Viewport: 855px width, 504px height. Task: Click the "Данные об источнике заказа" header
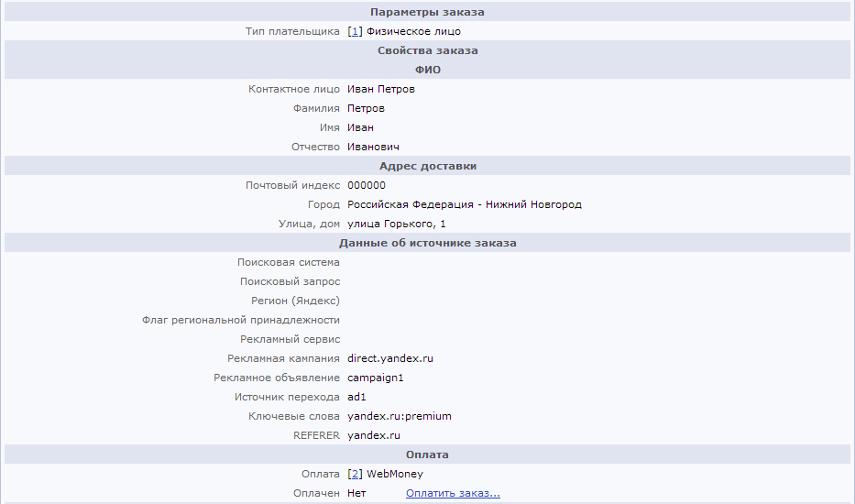click(427, 243)
